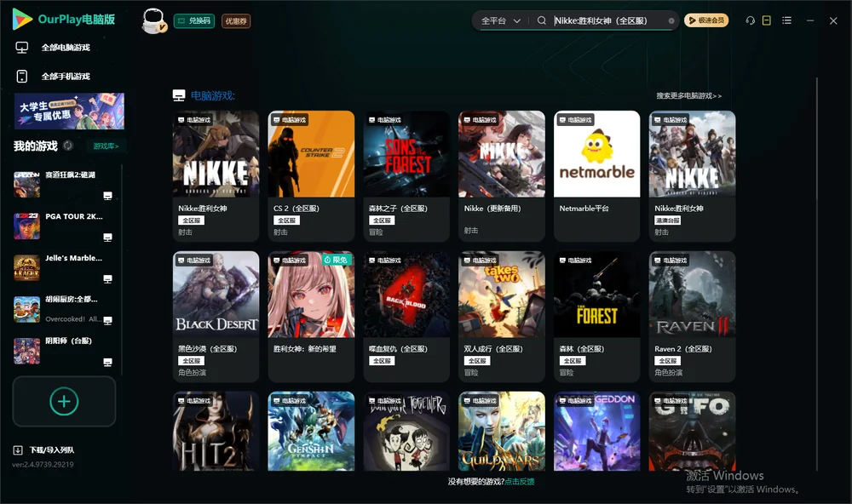
Task: Open the 兑换码 redeem code button
Action: pyautogui.click(x=194, y=20)
